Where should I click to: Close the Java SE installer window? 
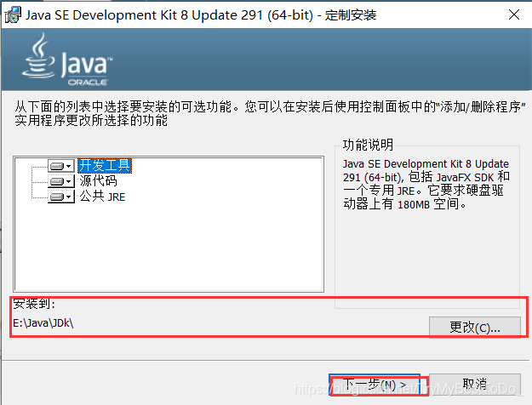tap(514, 14)
